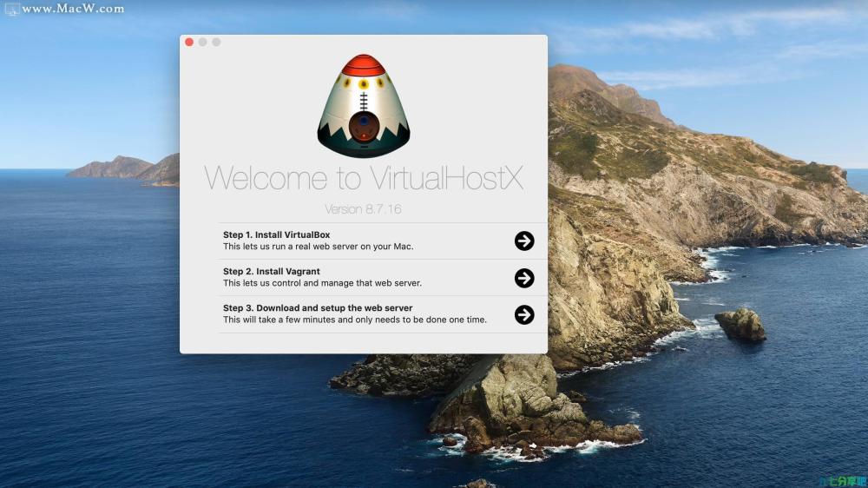Close the VirtualHostX welcome window
This screenshot has width=868, height=488.
[189, 42]
